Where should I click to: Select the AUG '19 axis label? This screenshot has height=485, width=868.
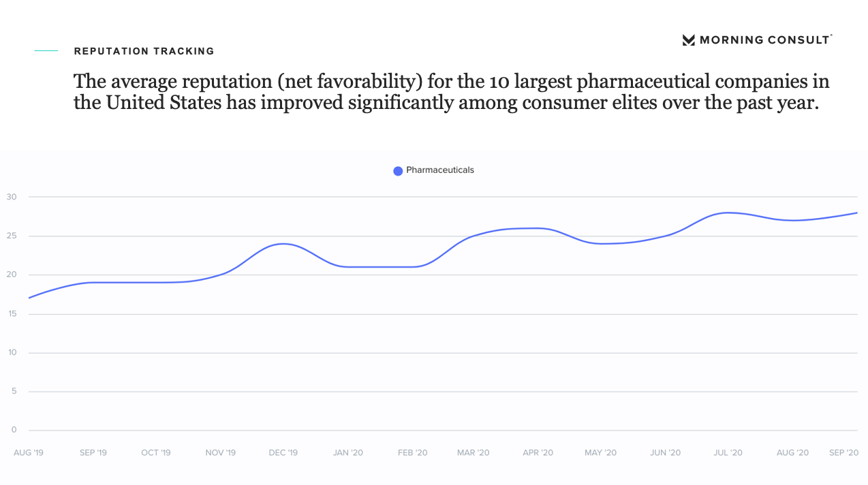28,453
